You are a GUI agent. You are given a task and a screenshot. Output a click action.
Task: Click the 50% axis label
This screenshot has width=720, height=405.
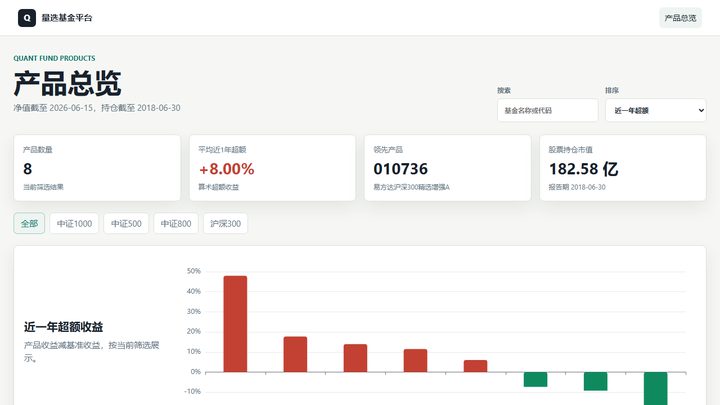coord(194,271)
